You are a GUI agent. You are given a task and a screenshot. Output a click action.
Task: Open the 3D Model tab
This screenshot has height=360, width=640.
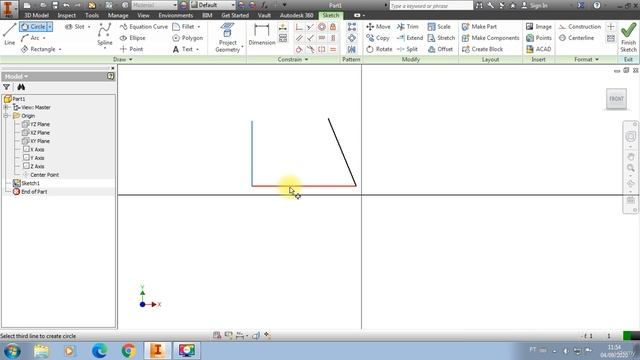pyautogui.click(x=37, y=15)
